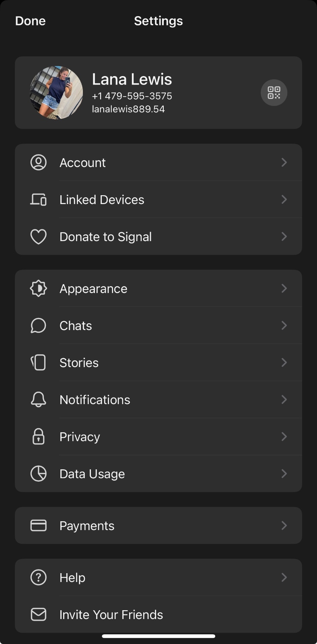Tap the Payments card icon
The image size is (317, 644).
pos(39,525)
